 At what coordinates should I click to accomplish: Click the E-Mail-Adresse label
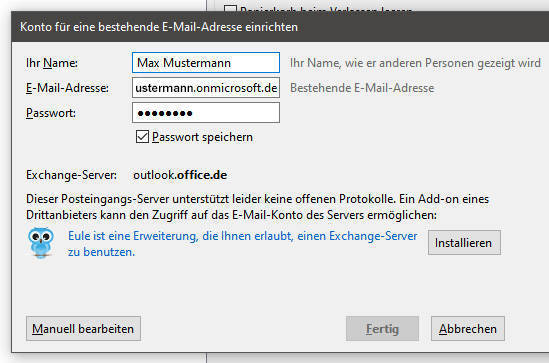(67, 88)
